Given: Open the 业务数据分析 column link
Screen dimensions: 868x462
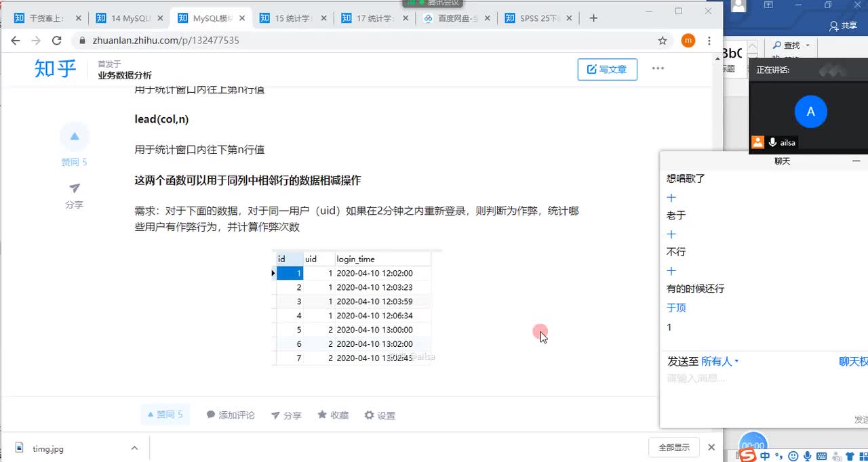Looking at the screenshot, I should click(x=125, y=75).
